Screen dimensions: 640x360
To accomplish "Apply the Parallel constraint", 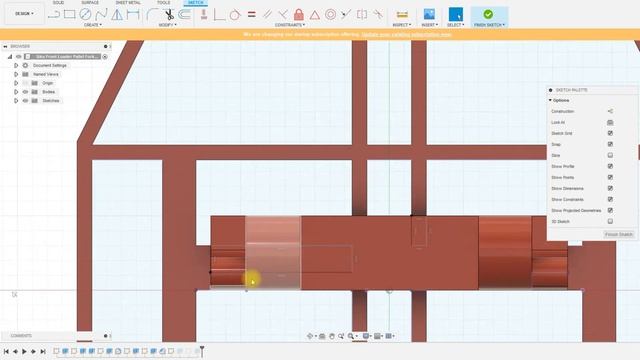I will coord(267,15).
